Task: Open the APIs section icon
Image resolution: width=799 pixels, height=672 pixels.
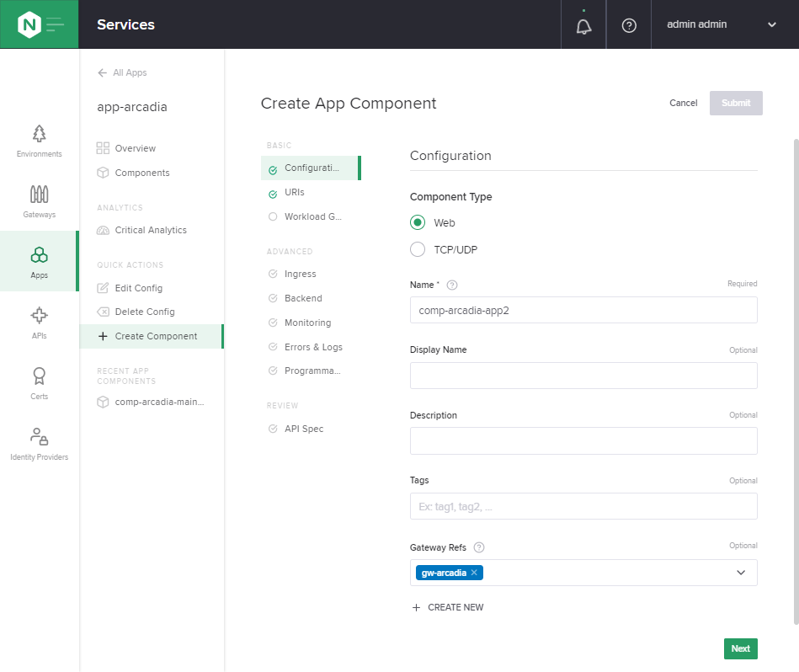Action: 40,315
